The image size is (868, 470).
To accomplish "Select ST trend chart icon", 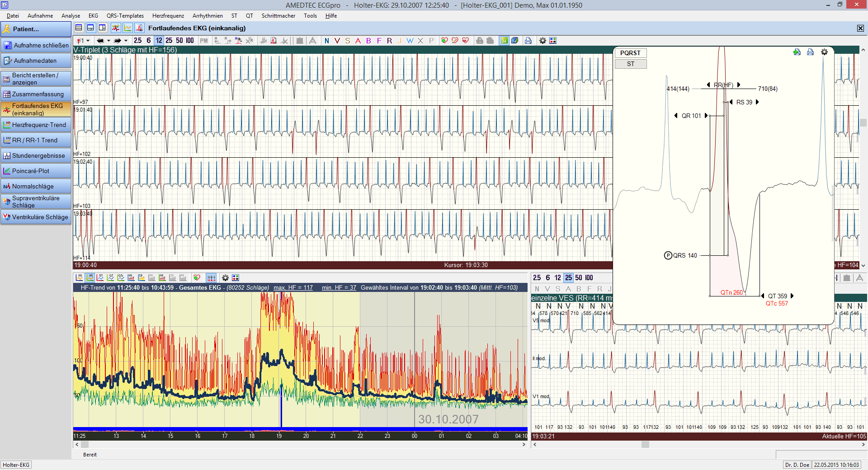I will [x=100, y=277].
